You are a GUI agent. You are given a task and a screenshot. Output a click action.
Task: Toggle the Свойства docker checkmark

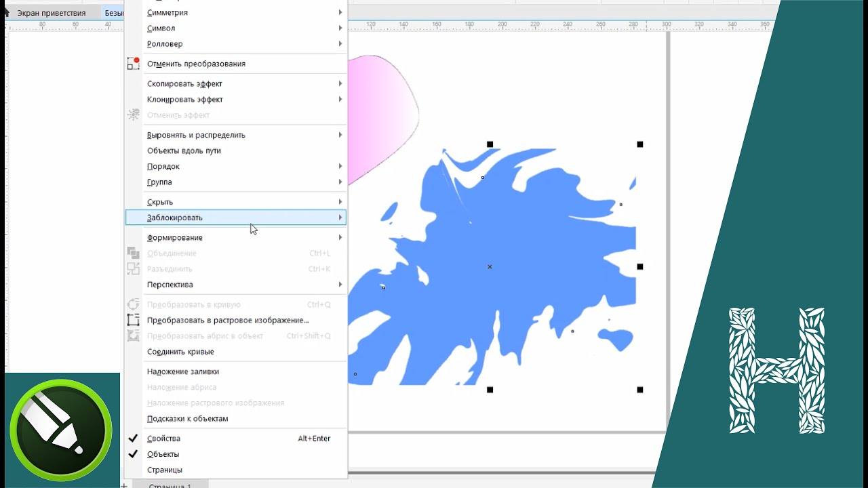click(133, 439)
